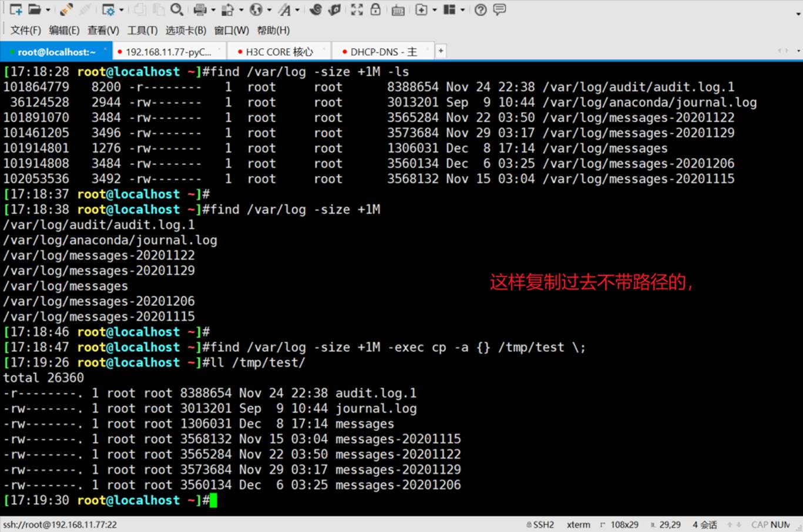Image resolution: width=803 pixels, height=532 pixels.
Task: Click the Fullscreen toolbar icon
Action: (x=357, y=9)
